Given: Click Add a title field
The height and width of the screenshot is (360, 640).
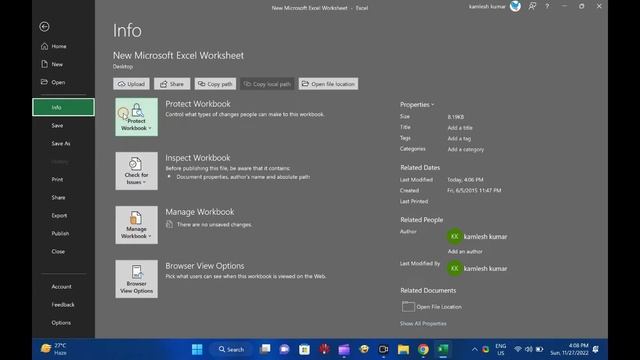Looking at the screenshot, I should (460, 128).
